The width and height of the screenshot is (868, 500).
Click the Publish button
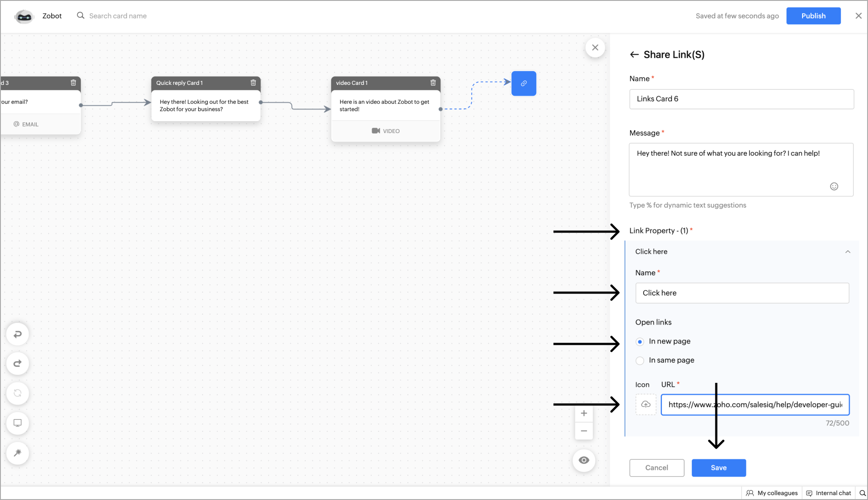(x=813, y=16)
